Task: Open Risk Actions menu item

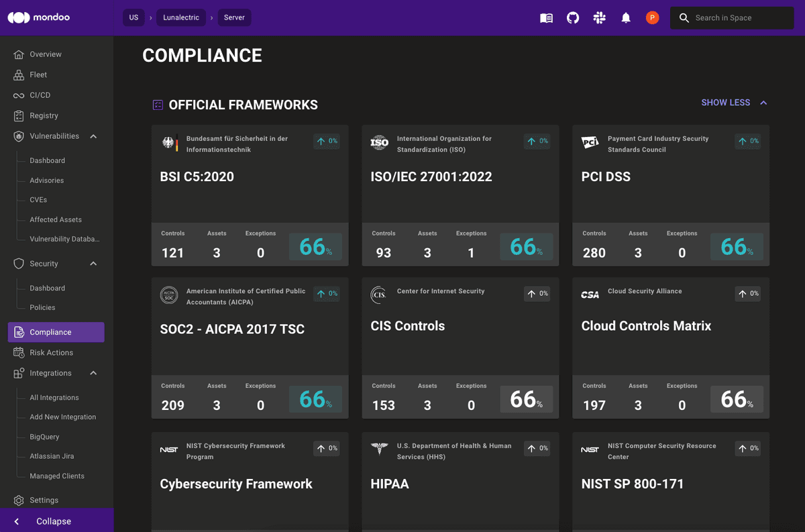Action: point(51,352)
